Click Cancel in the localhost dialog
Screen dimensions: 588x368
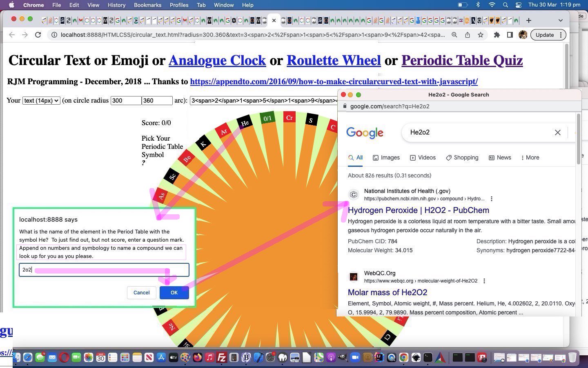point(141,292)
